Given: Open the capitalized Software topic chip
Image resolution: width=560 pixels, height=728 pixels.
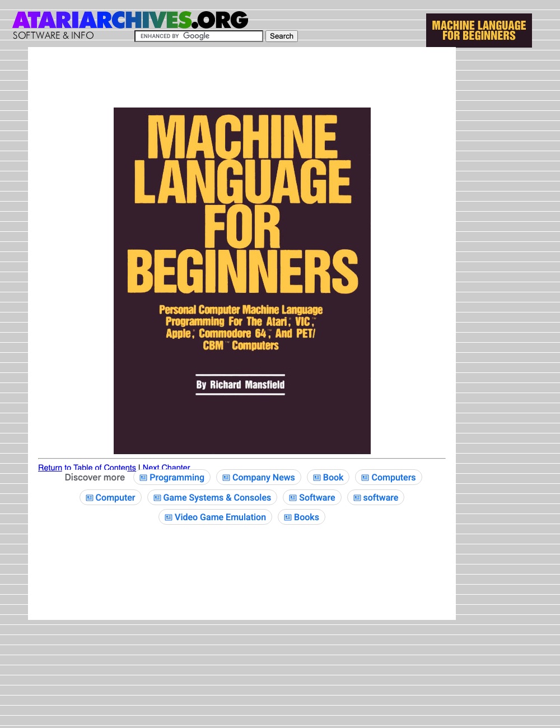Looking at the screenshot, I should point(312,497).
